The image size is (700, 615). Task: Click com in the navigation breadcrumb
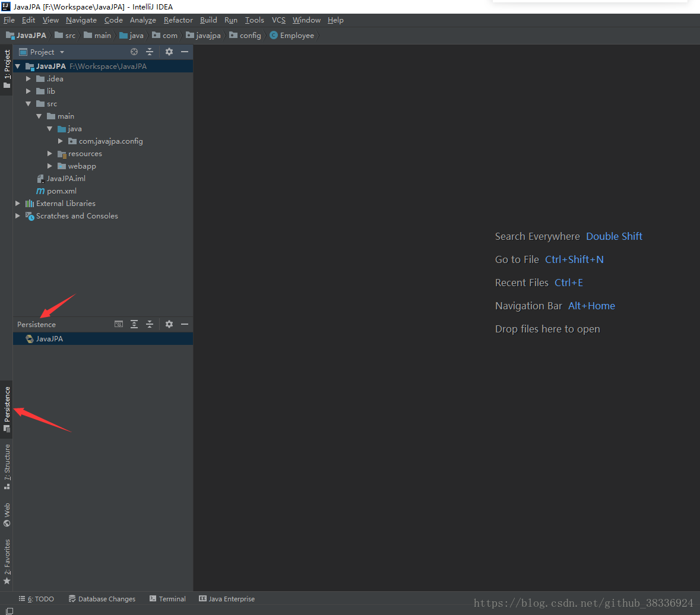pos(164,36)
